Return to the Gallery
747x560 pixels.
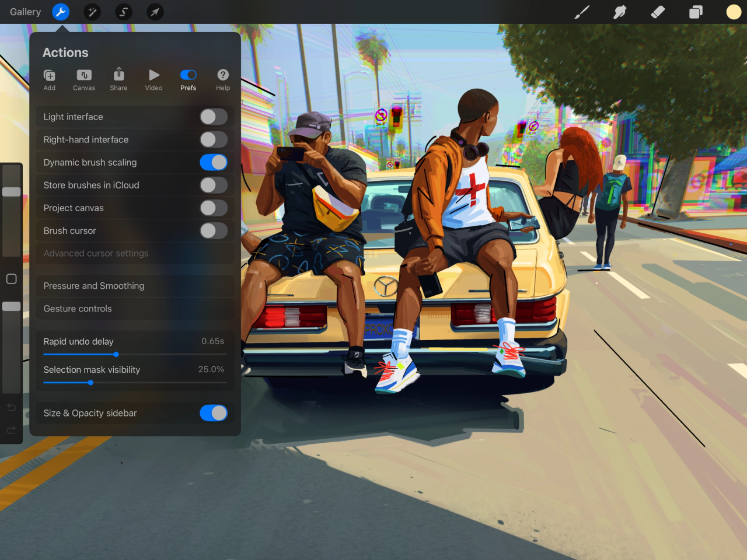25,12
